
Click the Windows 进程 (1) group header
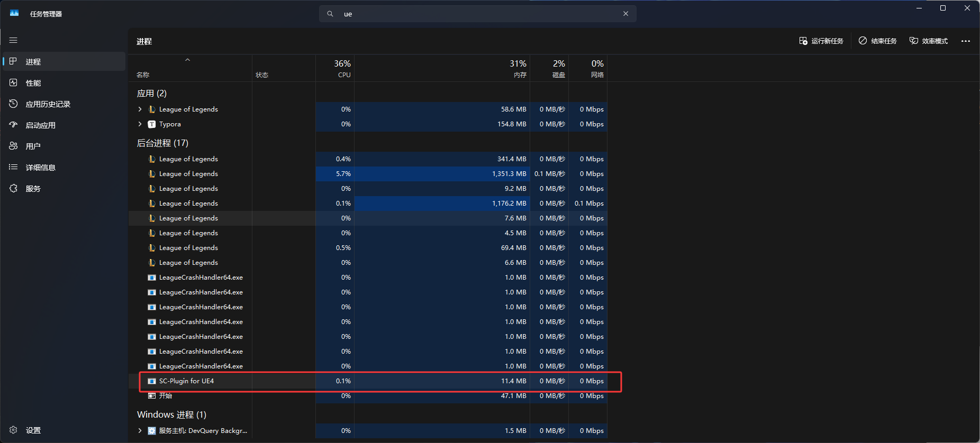coord(171,414)
